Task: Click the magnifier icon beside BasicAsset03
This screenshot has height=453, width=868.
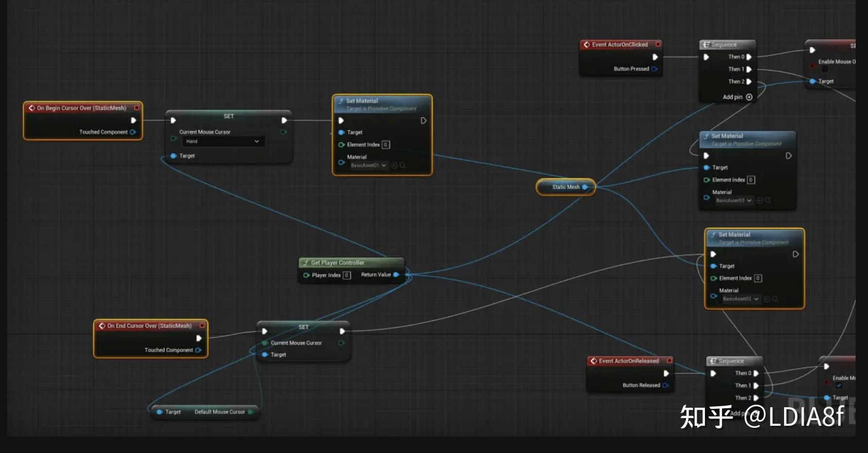Action: (768, 201)
